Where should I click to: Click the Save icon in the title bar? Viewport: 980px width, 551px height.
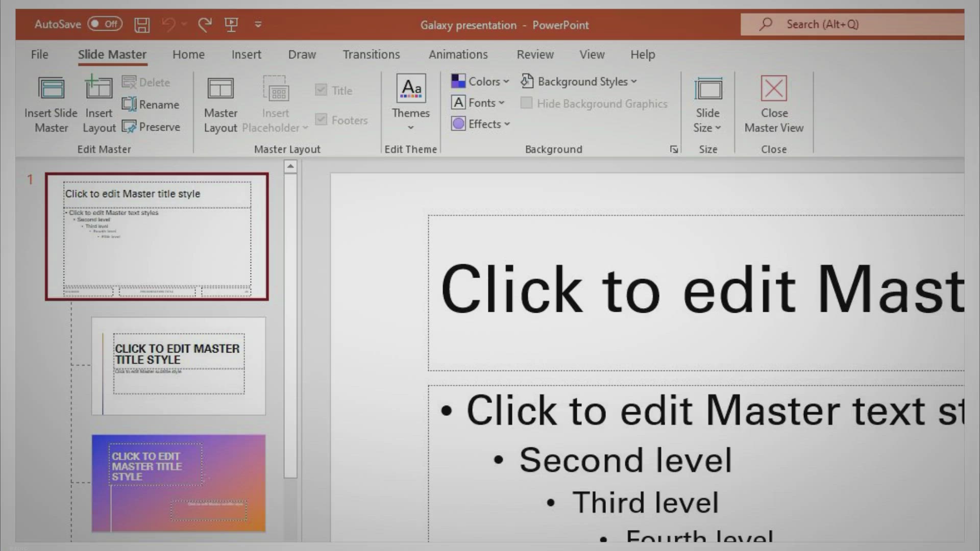click(x=142, y=24)
